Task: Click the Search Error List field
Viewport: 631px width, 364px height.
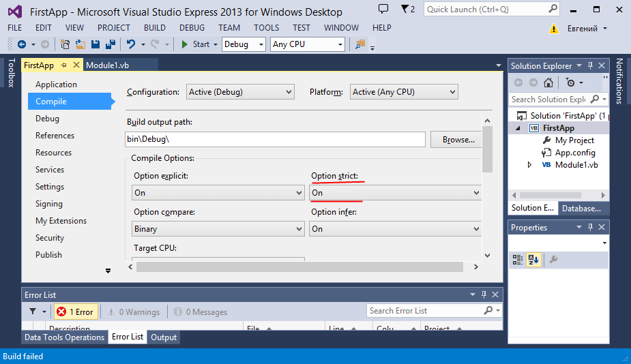Action: [434, 311]
